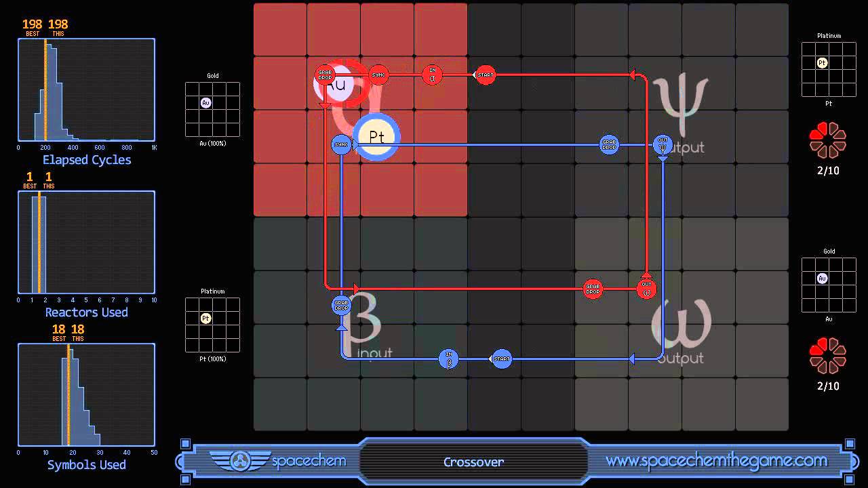
Task: Click the "Elapsed Cycles" label
Action: click(x=87, y=160)
